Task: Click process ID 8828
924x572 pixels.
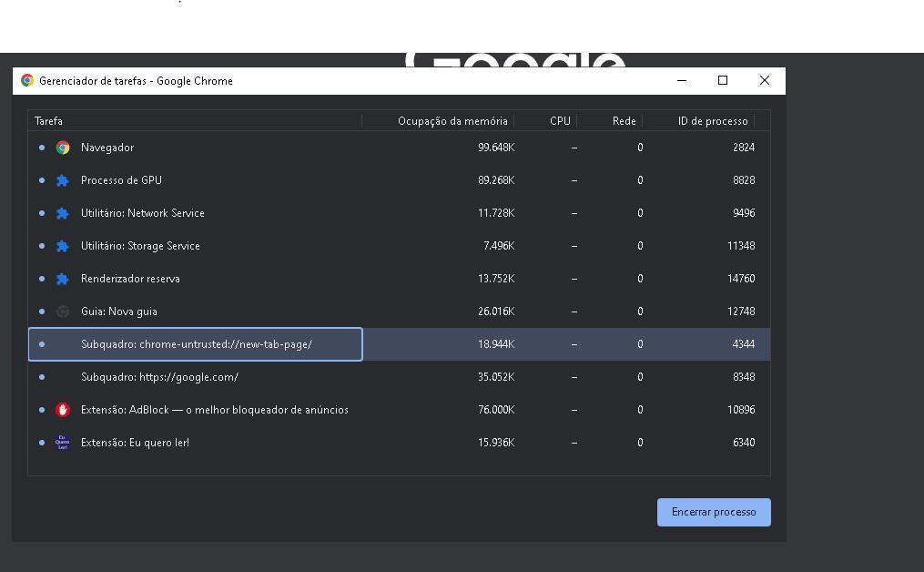Action: point(744,180)
